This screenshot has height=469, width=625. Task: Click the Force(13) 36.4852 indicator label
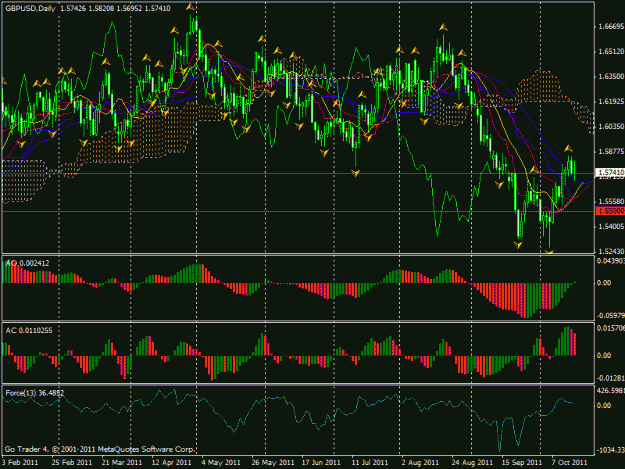point(35,393)
